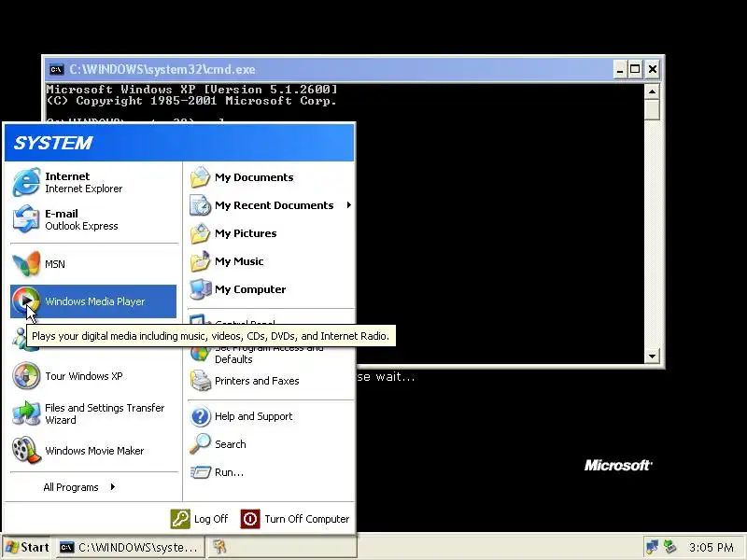This screenshot has width=747, height=560.
Task: Click the Windows Media Player label
Action: pos(95,301)
